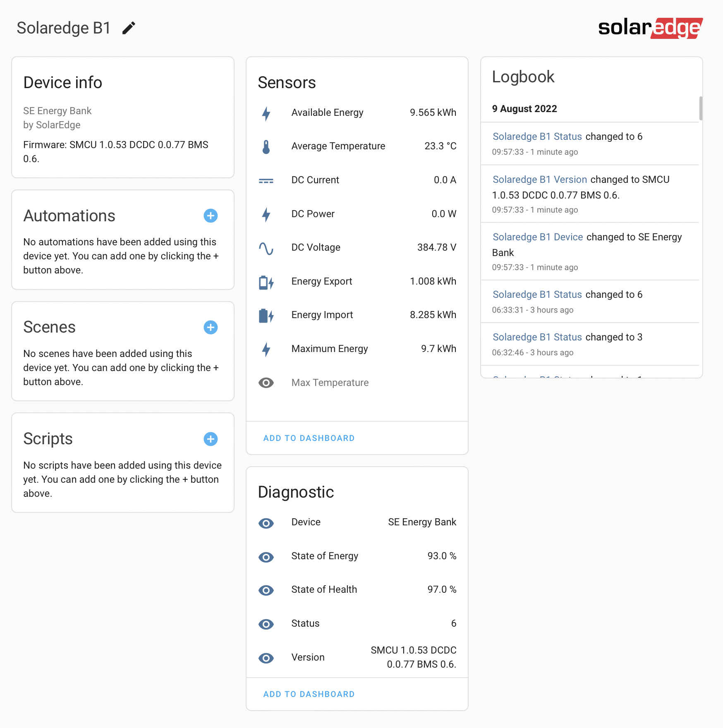Click the eye icon next to State of Health

(266, 590)
